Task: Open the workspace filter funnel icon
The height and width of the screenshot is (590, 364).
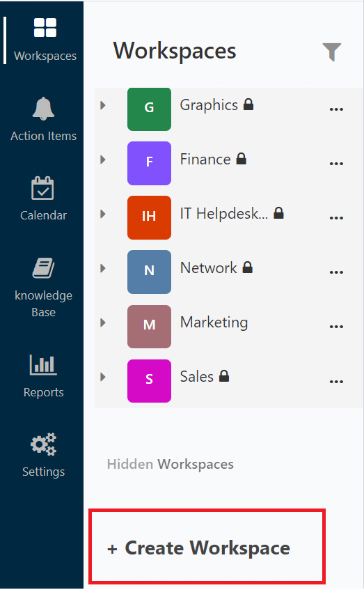Action: coord(331,52)
